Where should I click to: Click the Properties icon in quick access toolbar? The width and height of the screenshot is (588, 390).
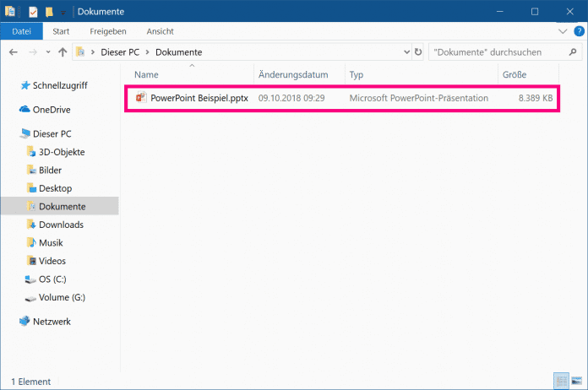[33, 12]
